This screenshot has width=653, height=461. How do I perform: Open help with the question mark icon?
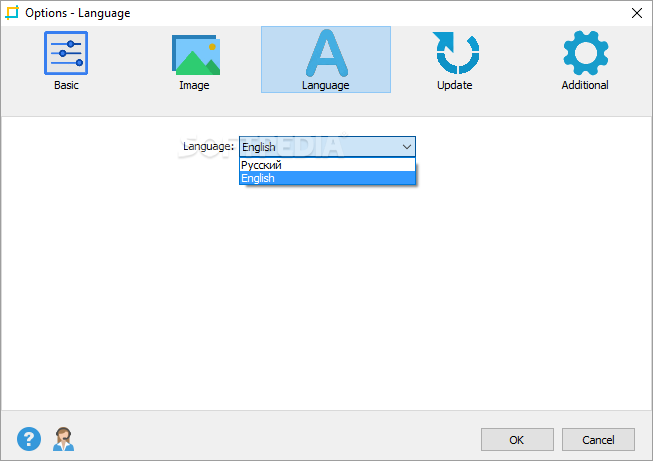point(29,439)
